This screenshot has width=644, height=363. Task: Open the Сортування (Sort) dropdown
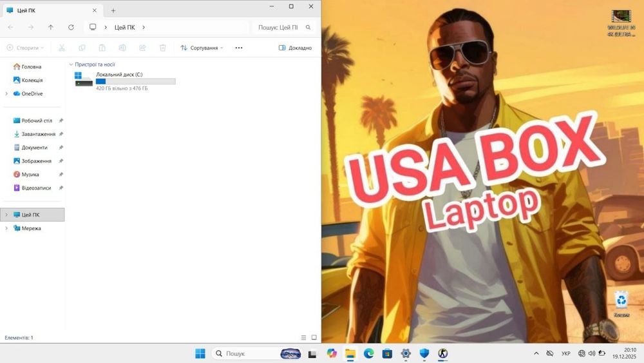[x=202, y=48]
